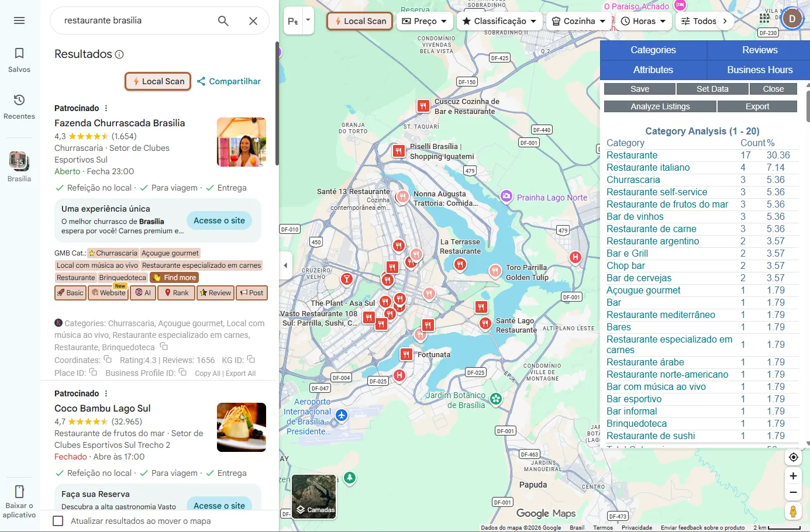Click Local Scan button on map toolbar
This screenshot has width=810, height=532.
(x=360, y=21)
